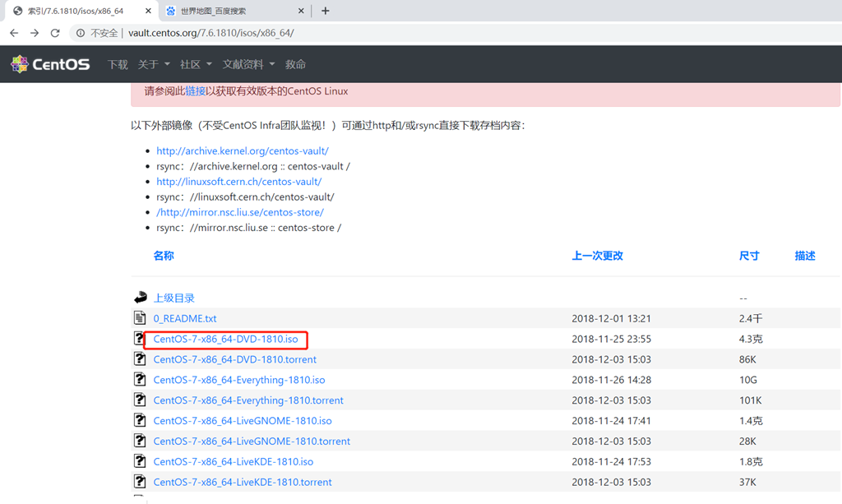This screenshot has height=504, width=842.
Task: Download CentOS-7-x86_64-DVD-1810.iso
Action: click(225, 339)
